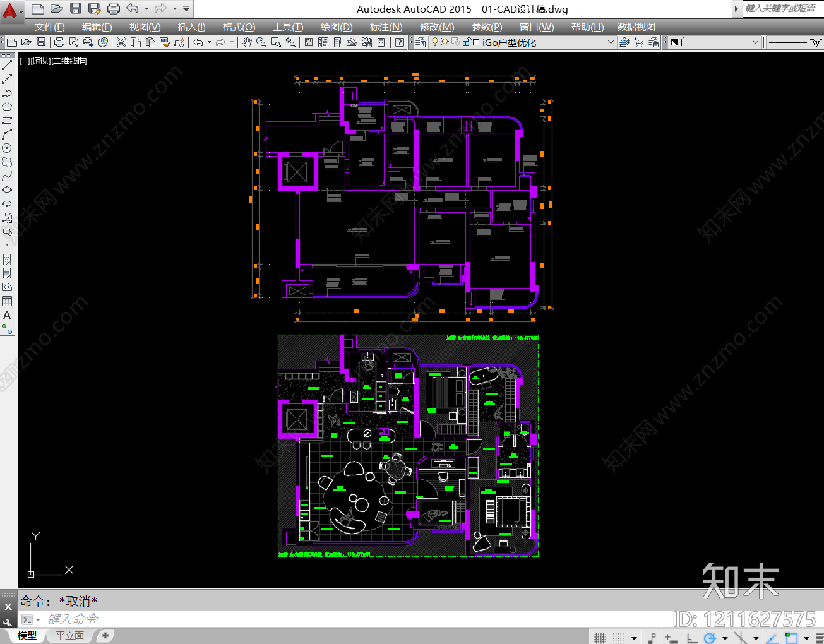Toggle grid display in status bar
Viewport: 824px width, 644px height.
[599, 638]
